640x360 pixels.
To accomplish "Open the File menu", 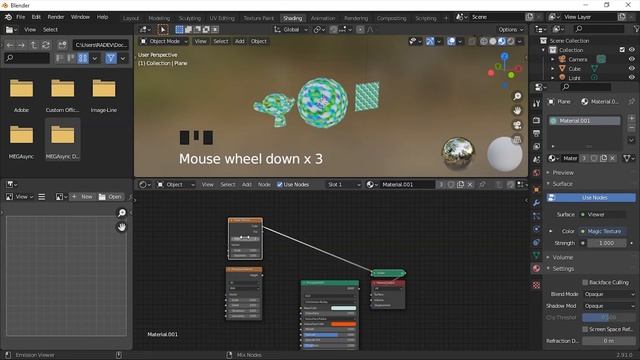I will click(20, 17).
